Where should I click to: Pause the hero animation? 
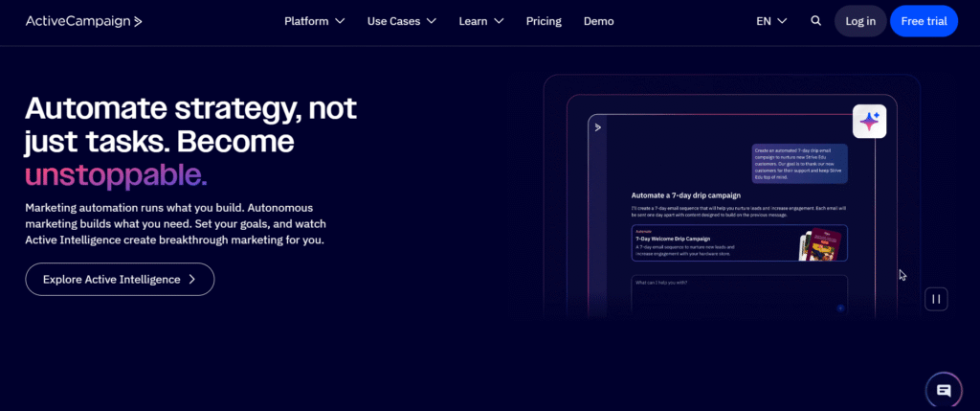936,299
